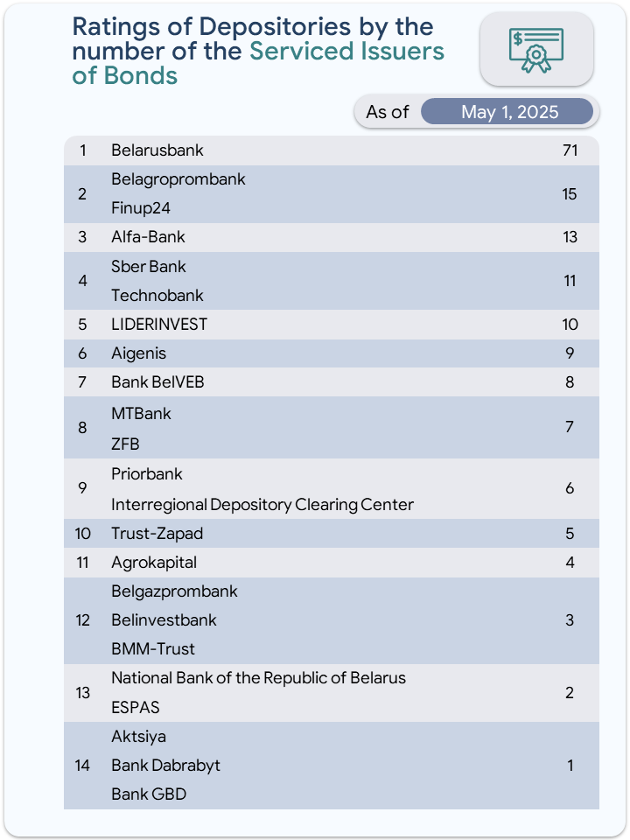Image resolution: width=630 pixels, height=840 pixels.
Task: Select the Aigenis depository row
Action: pyautogui.click(x=331, y=353)
